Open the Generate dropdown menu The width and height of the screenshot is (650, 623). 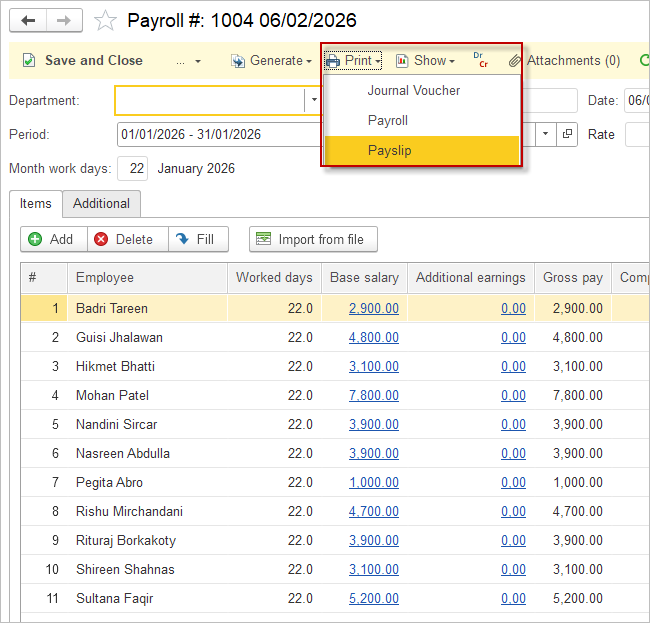tap(270, 61)
